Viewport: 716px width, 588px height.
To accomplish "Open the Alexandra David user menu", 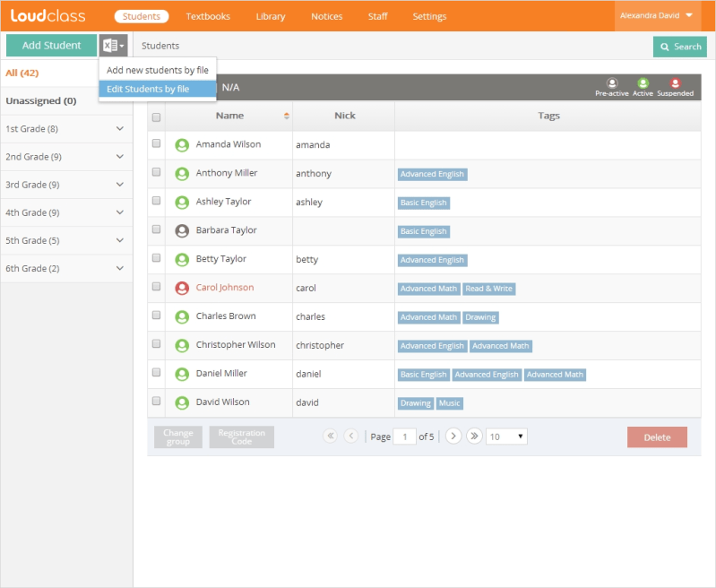I will (x=656, y=15).
